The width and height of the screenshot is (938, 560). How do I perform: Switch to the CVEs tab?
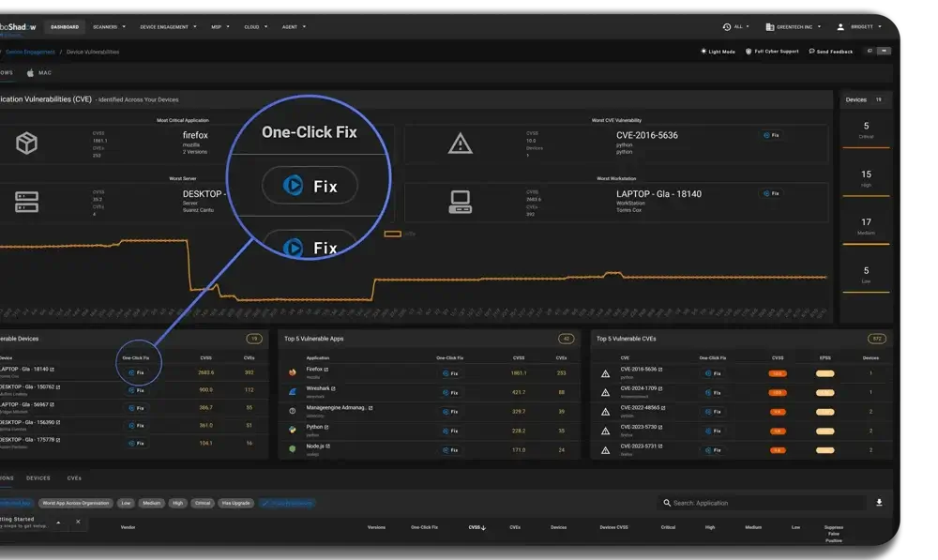tap(74, 477)
